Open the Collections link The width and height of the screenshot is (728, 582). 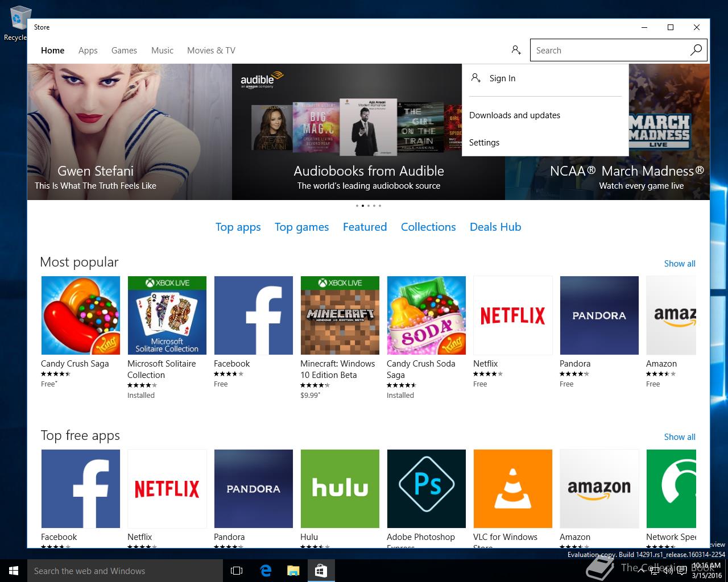428,227
